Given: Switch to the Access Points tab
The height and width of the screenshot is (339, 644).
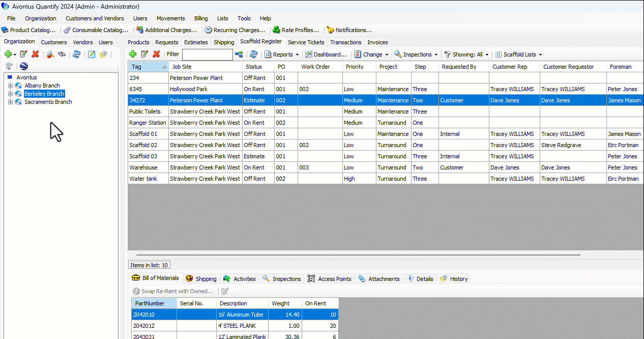Looking at the screenshot, I should pyautogui.click(x=330, y=279).
